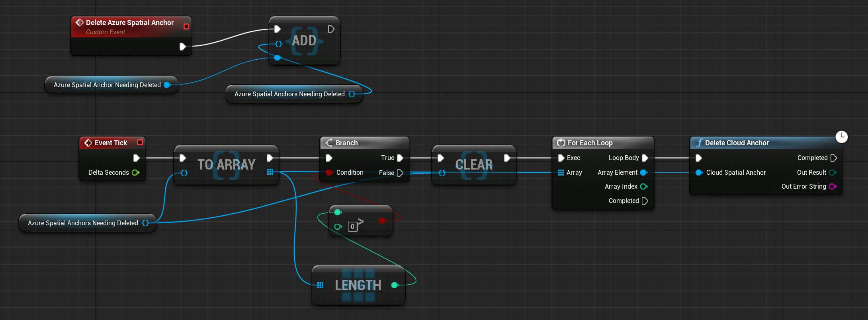Click the Branch False output pin

point(400,173)
